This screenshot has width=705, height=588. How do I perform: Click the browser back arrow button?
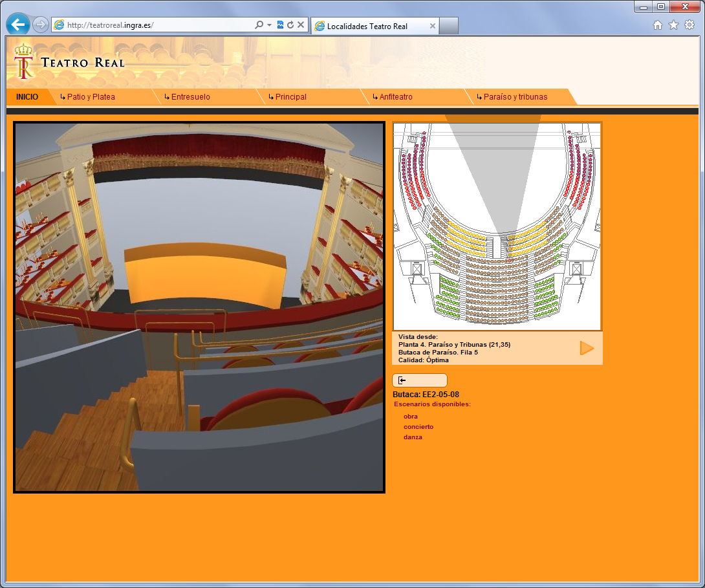[x=17, y=25]
